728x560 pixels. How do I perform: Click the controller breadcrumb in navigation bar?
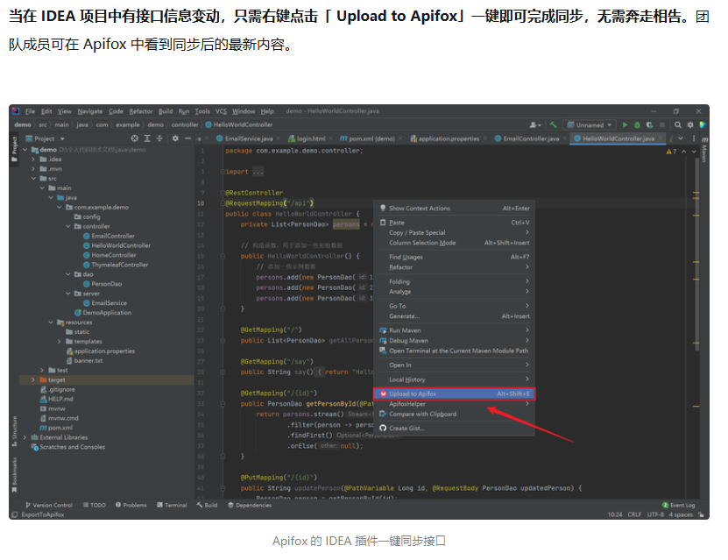coord(185,125)
